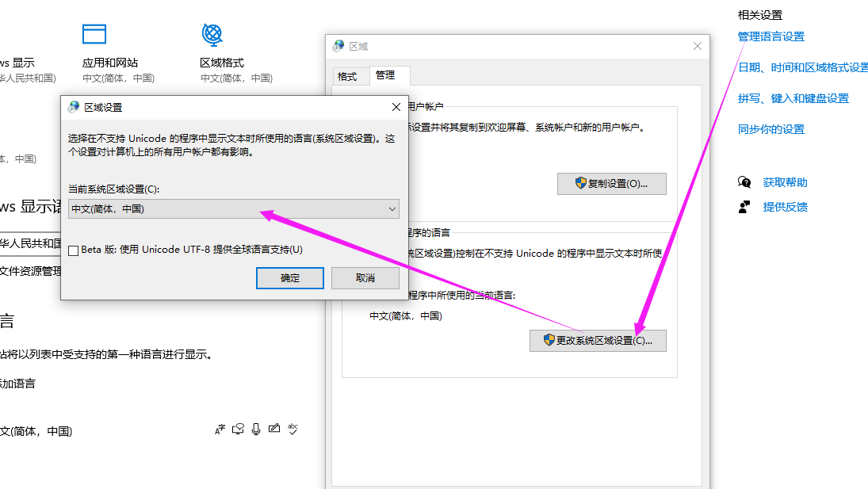Open the current system locale dropdown
The width and height of the screenshot is (868, 489).
point(234,208)
